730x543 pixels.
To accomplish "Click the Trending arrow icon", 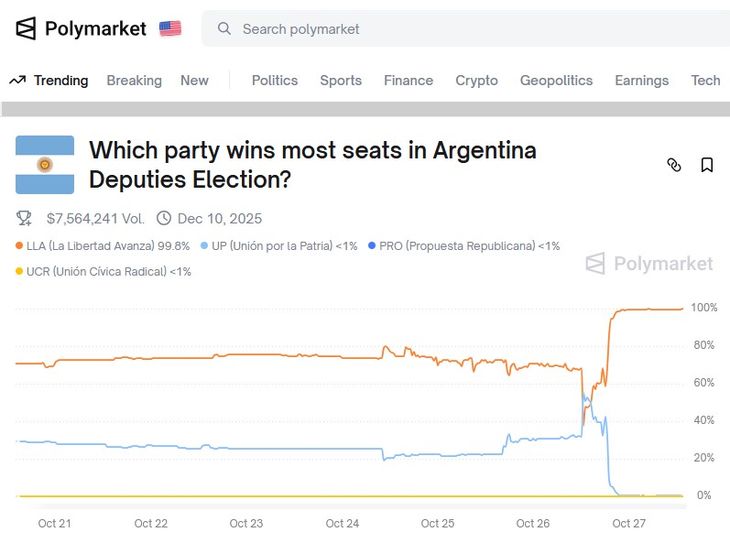I will [17, 80].
